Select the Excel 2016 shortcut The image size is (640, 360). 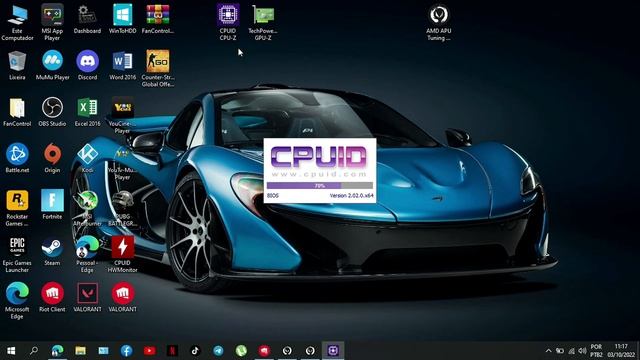(87, 112)
